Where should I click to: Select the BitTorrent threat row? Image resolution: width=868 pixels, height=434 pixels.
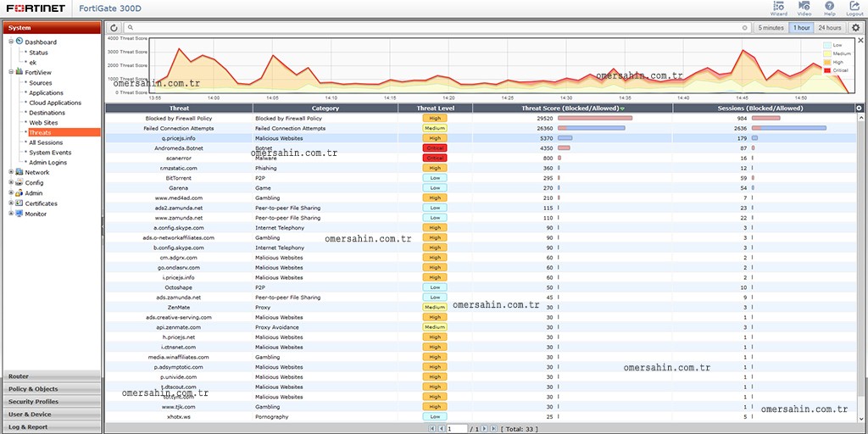[x=481, y=178]
